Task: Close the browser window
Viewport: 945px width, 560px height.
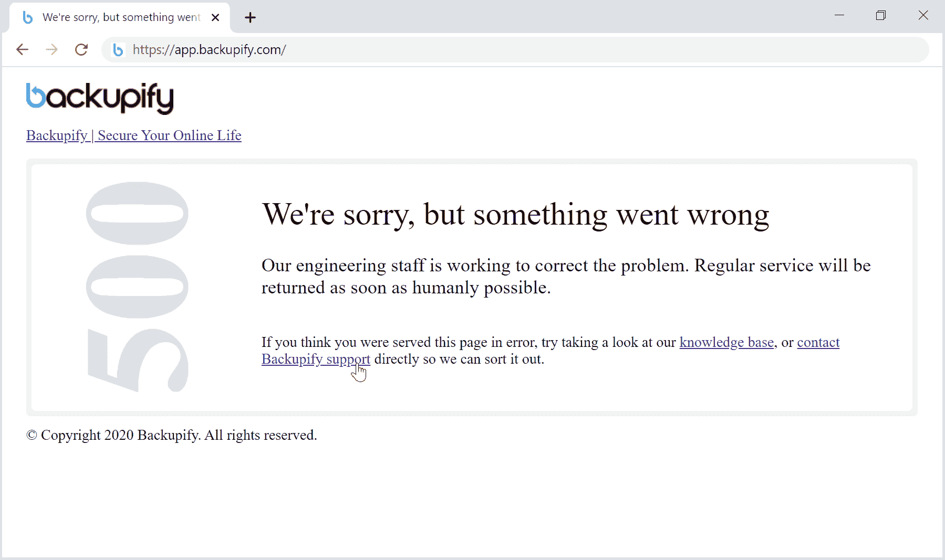Action: coord(923,15)
